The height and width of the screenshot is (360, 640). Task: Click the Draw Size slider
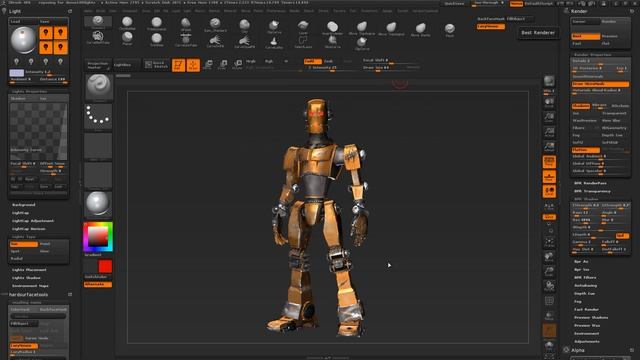391,68
